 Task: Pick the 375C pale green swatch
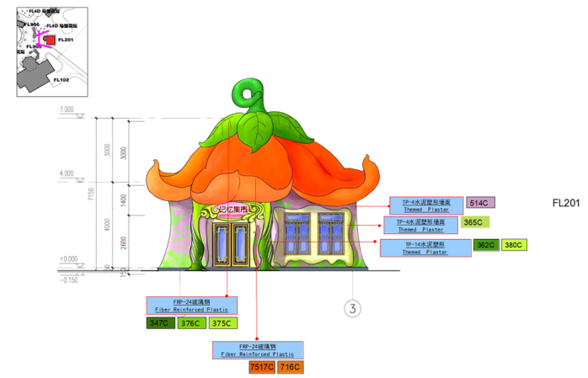pyautogui.click(x=222, y=322)
